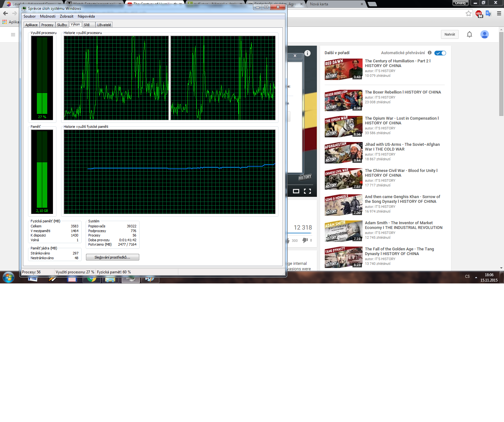This screenshot has height=422, width=504.
Task: Switch video to theater mode
Action: pyautogui.click(x=296, y=191)
